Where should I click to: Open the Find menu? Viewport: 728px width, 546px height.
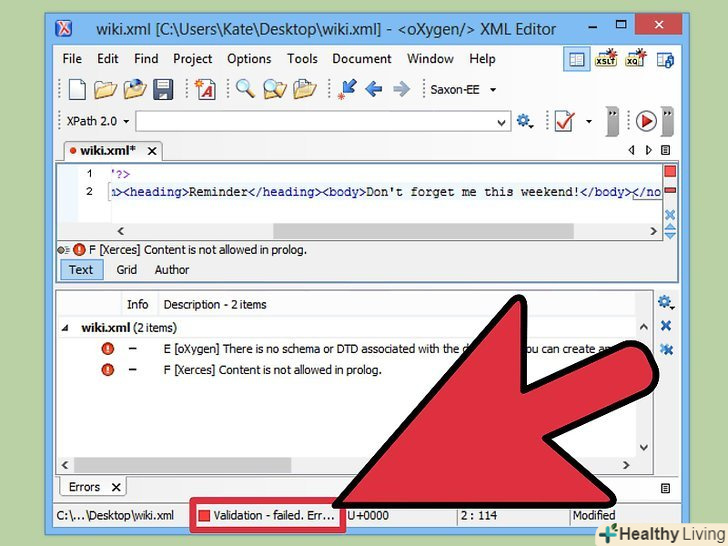tap(146, 59)
